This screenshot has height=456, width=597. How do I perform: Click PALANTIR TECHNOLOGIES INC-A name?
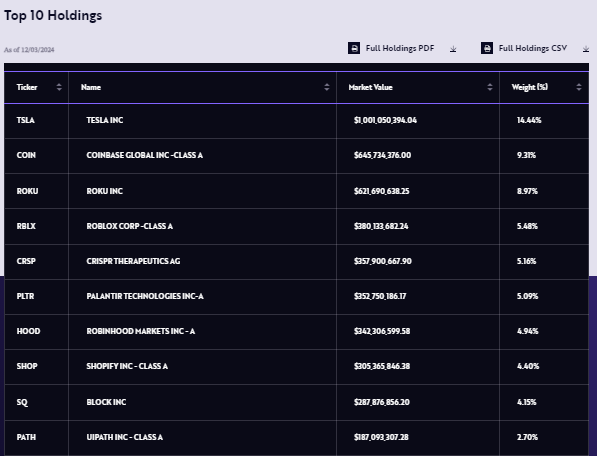pos(145,296)
